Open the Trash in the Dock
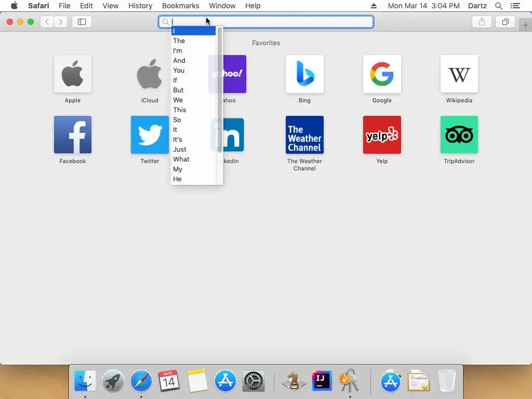This screenshot has width=532, height=399. [x=447, y=381]
